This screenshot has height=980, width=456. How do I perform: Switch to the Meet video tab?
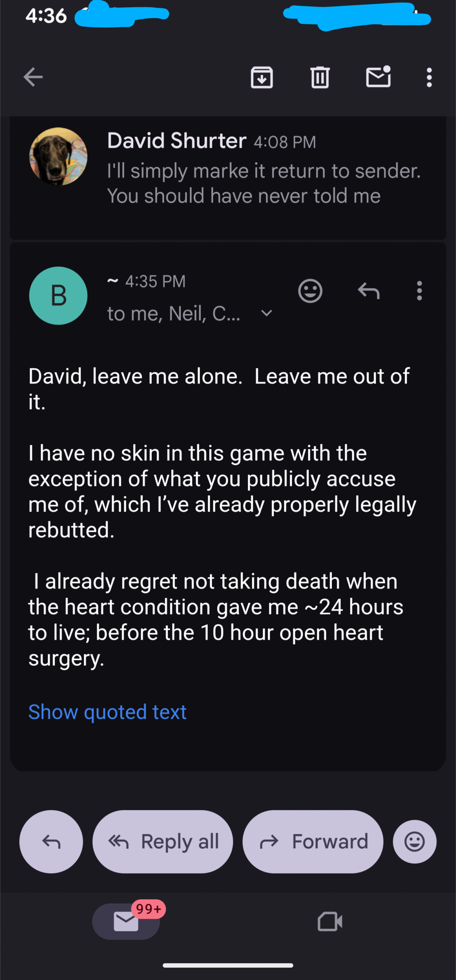330,921
